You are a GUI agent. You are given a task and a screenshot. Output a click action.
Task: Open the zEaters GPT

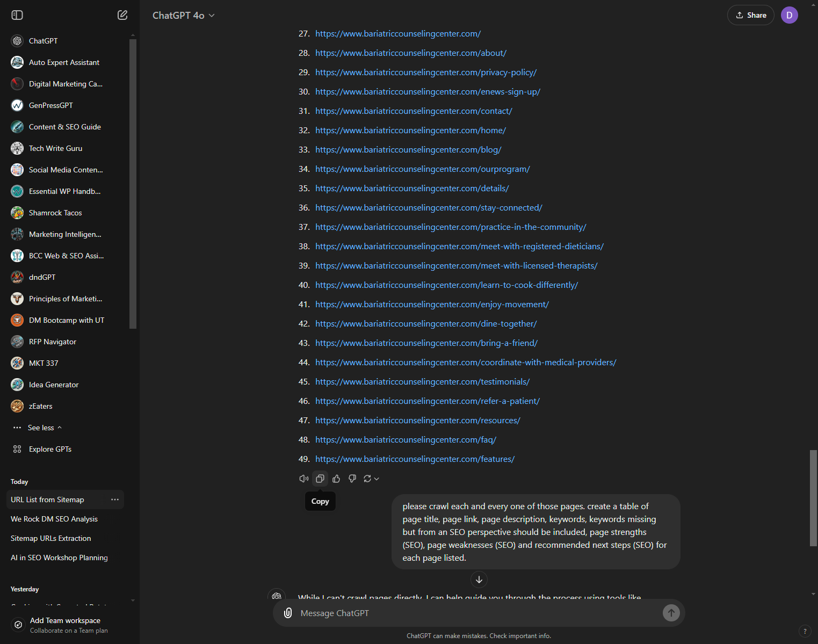[x=67, y=406]
